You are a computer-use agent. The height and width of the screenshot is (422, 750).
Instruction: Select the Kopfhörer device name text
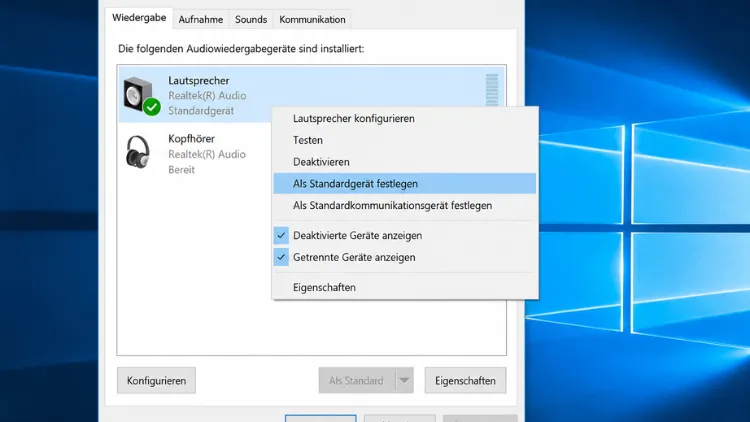tap(191, 139)
